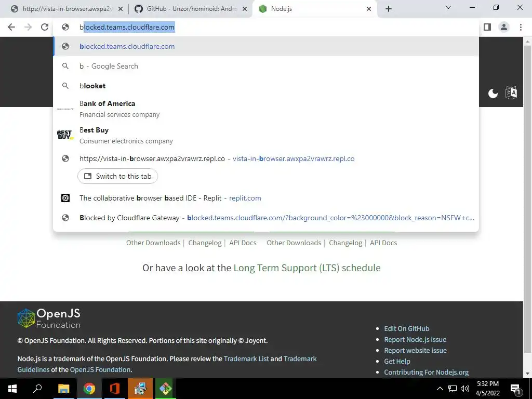The image size is (532, 399).
Task: Close the vista-in-browser tab
Action: tap(120, 9)
